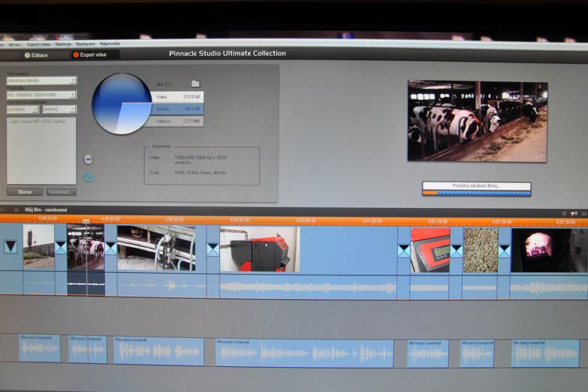
Task: Click the 0:01:00.00 mark on timeline ruler
Action: [x=372, y=221]
